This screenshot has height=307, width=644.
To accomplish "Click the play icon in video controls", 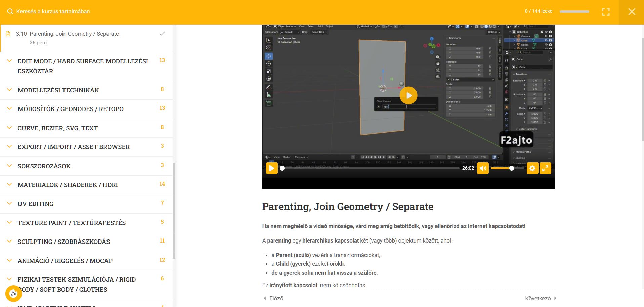I will point(271,168).
